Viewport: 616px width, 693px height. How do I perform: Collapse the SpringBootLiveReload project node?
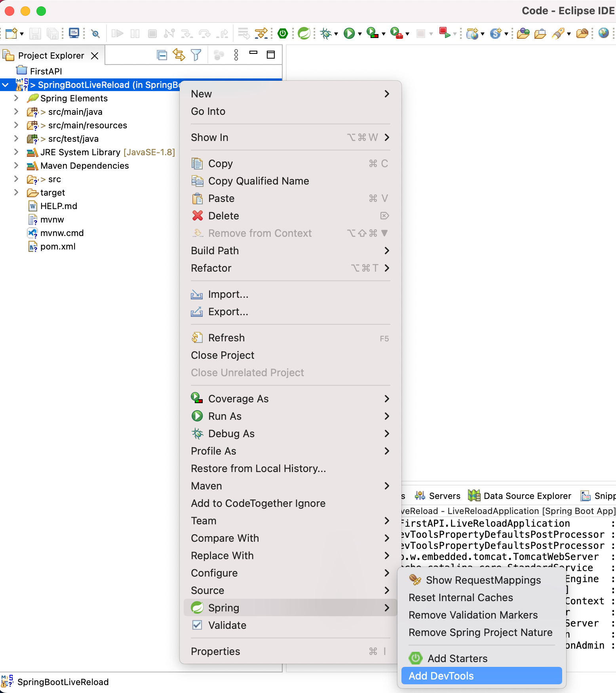click(x=6, y=85)
